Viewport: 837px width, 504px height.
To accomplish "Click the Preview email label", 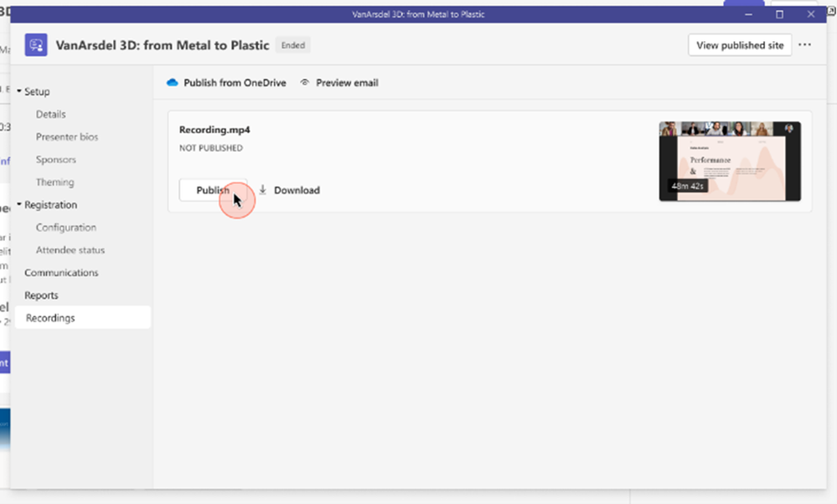I will click(x=347, y=83).
